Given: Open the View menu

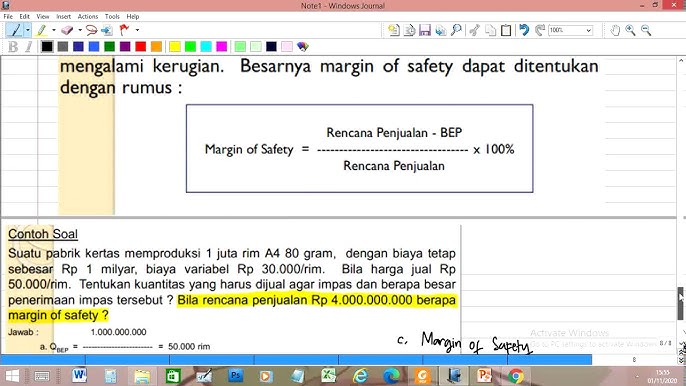Looking at the screenshot, I should [42, 16].
